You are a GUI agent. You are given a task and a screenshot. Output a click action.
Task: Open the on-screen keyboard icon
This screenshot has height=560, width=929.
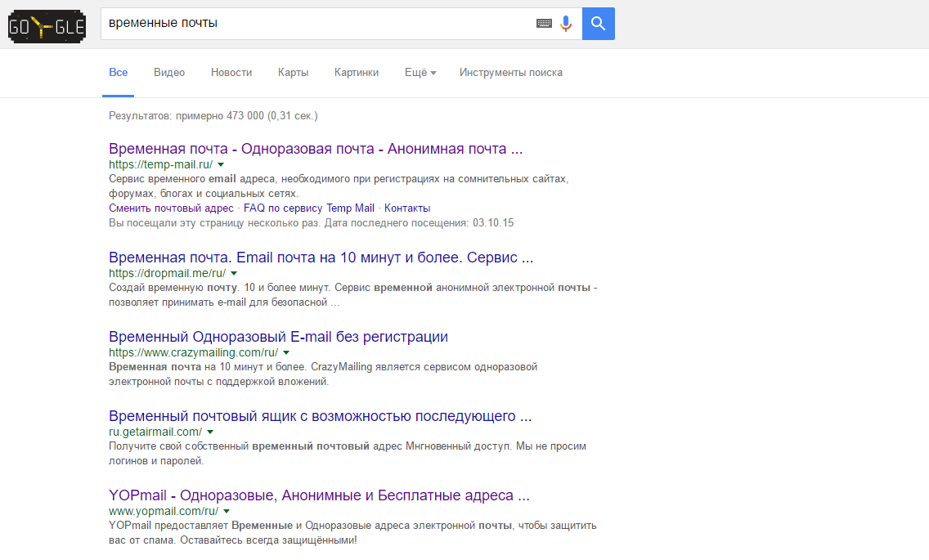(544, 24)
